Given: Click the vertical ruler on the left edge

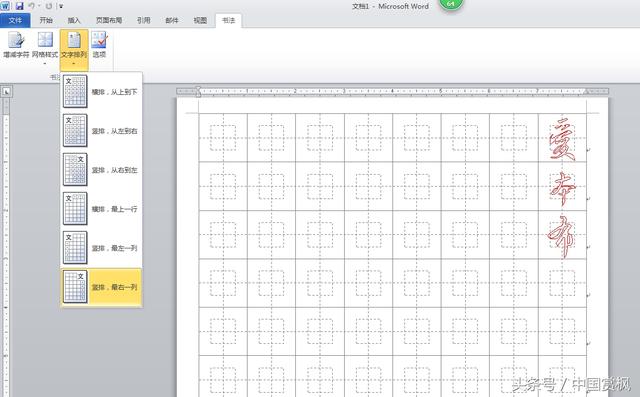Looking at the screenshot, I should point(6,247).
